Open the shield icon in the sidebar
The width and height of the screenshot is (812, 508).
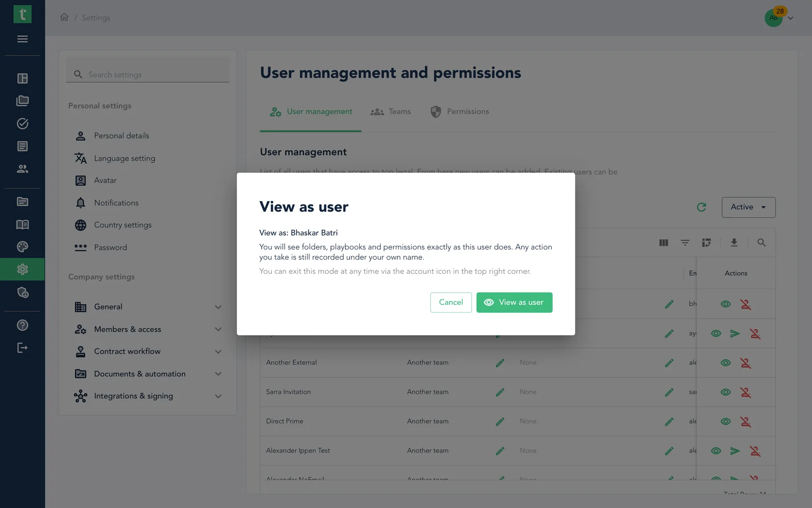coord(22,292)
